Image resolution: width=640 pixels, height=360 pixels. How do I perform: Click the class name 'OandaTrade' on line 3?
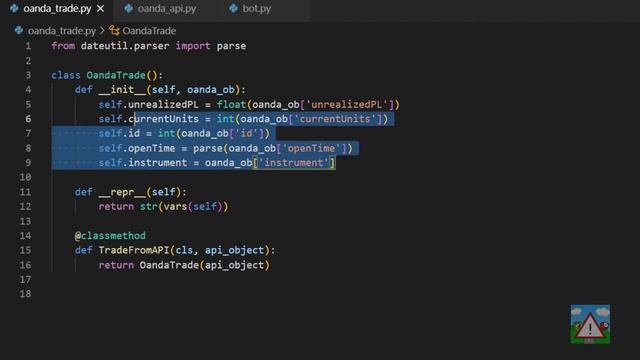coord(116,75)
